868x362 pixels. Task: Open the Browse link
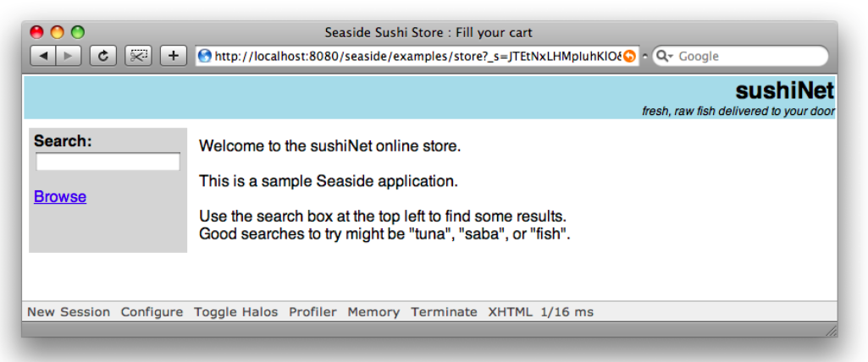[x=60, y=196]
